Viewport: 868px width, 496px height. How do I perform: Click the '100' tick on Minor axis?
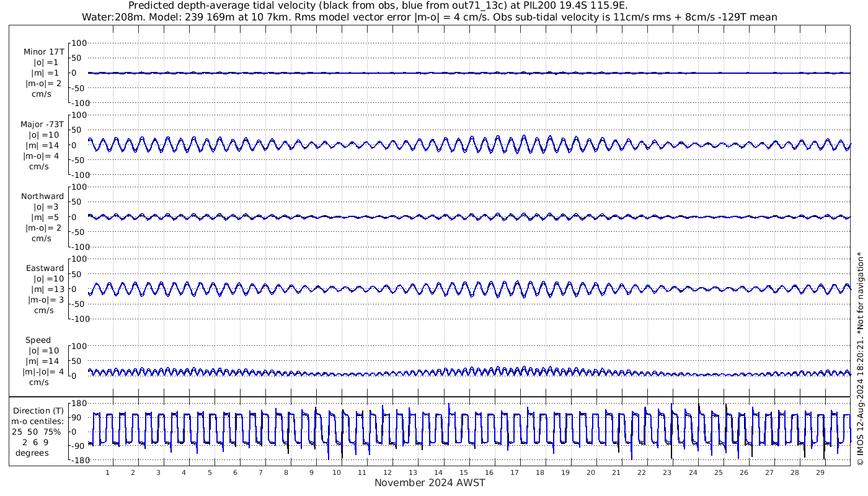coord(79,43)
